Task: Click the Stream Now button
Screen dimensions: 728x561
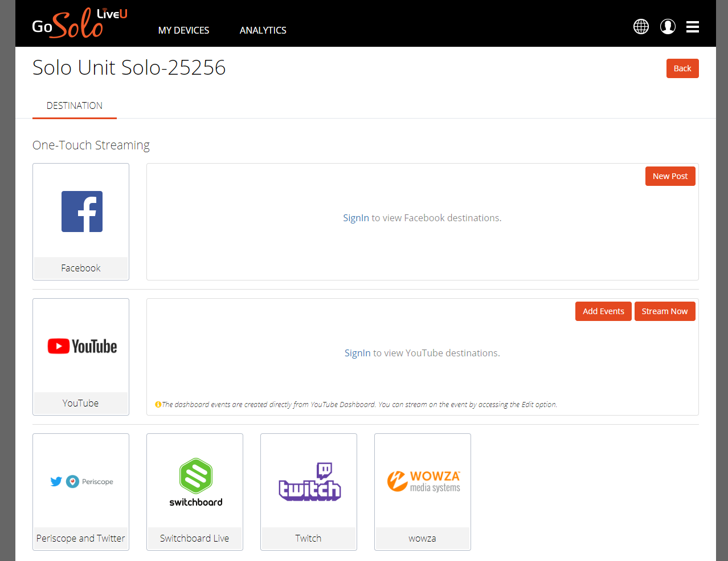Action: [665, 311]
